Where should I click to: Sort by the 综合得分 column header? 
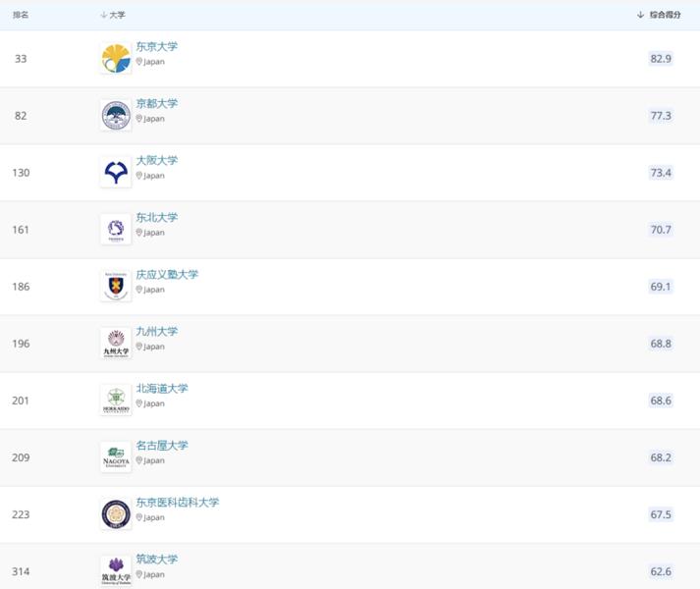(659, 15)
